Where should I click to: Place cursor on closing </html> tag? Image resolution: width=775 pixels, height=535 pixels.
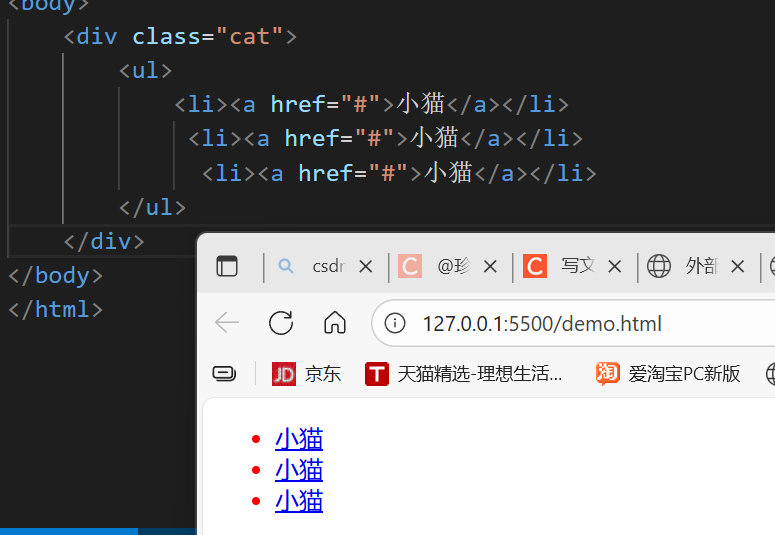pyautogui.click(x=55, y=310)
